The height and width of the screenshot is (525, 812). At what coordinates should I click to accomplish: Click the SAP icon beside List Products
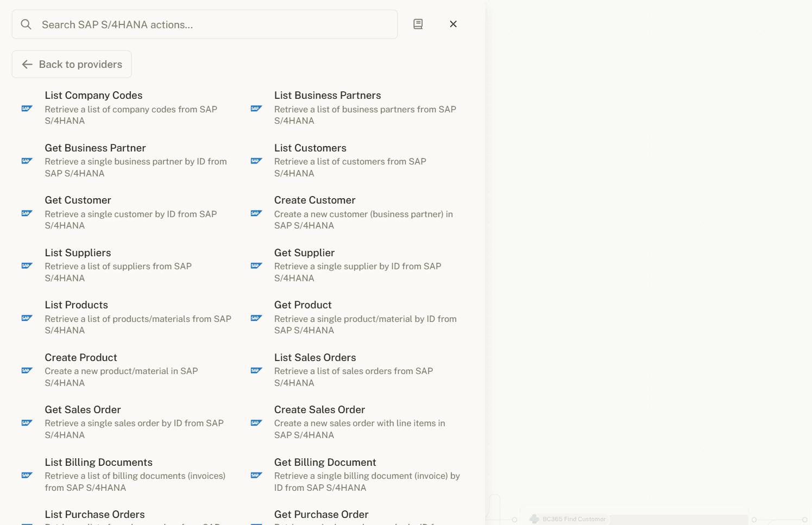click(x=27, y=318)
